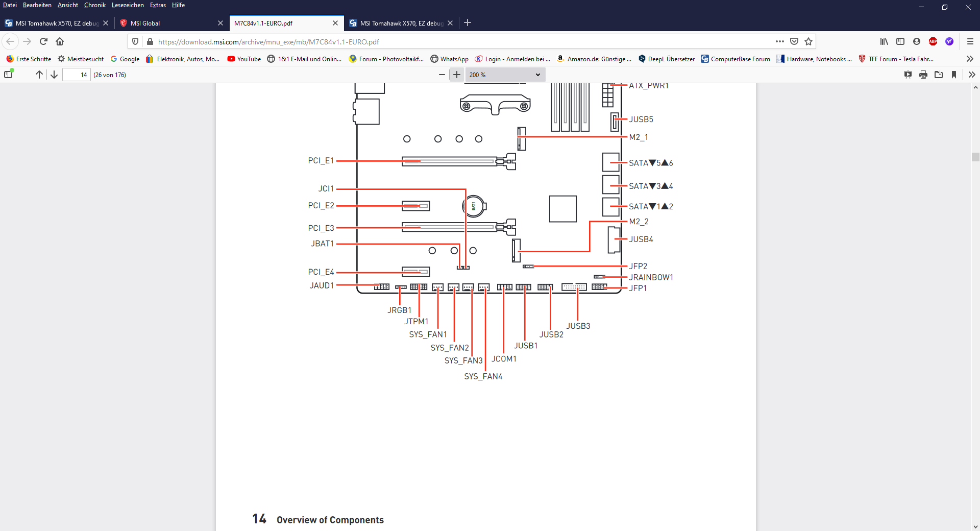Click the scrollbar down arrow
980x531 pixels.
(975, 526)
